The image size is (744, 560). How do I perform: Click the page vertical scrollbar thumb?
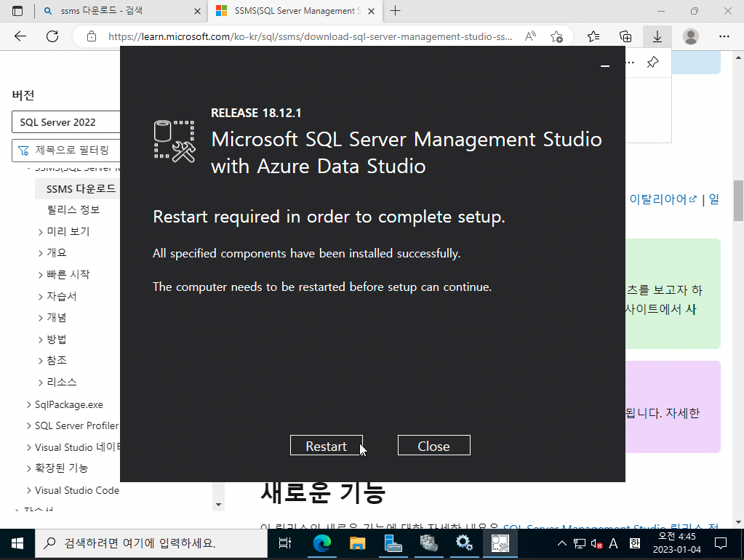738,201
